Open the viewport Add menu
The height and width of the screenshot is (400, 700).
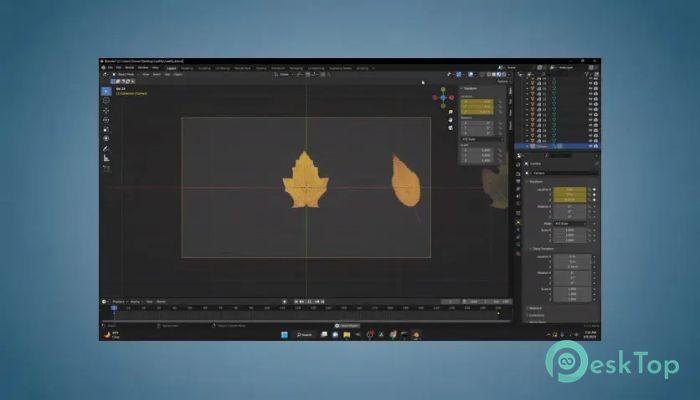click(167, 75)
